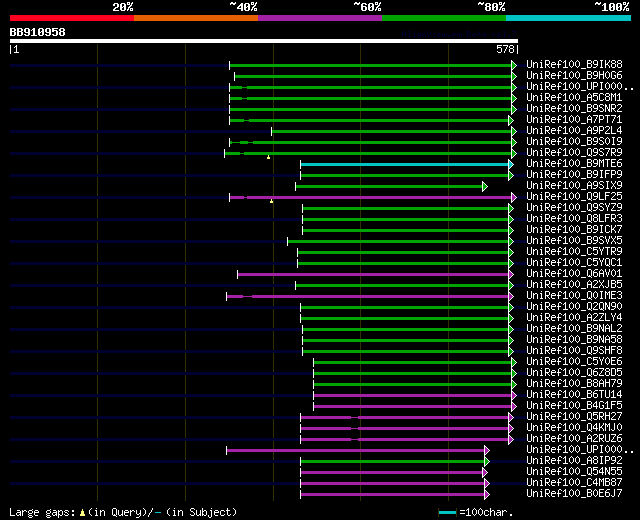The height and width of the screenshot is (520, 640).
Task: Click the white query sequence bar
Action: tap(264, 41)
